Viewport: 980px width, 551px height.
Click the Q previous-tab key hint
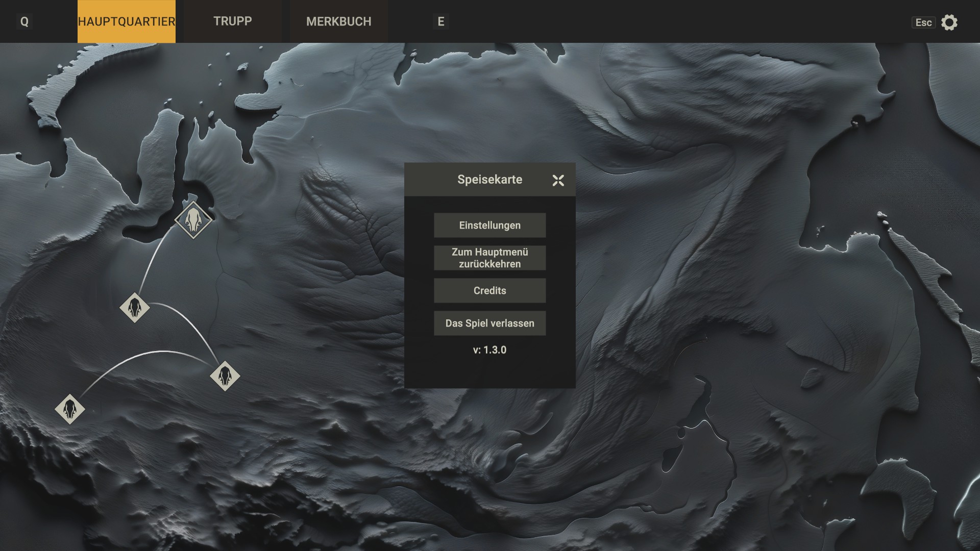24,21
